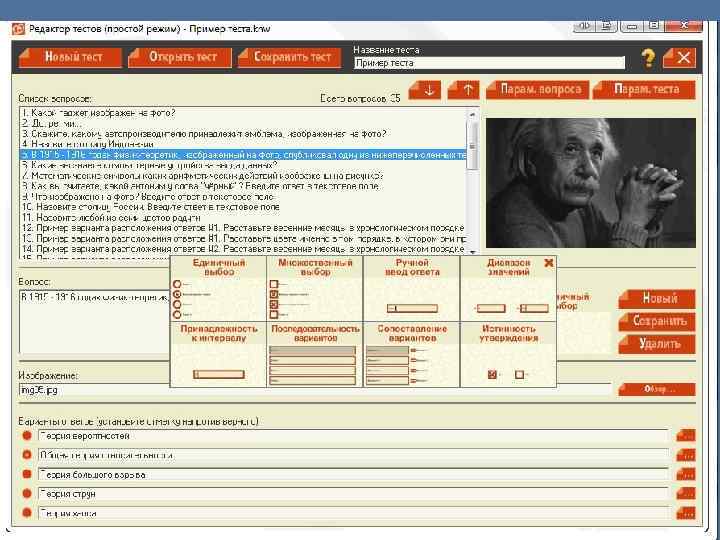Choose the 'Истинность утверждения' type
This screenshot has width=720, height=540.
point(508,354)
